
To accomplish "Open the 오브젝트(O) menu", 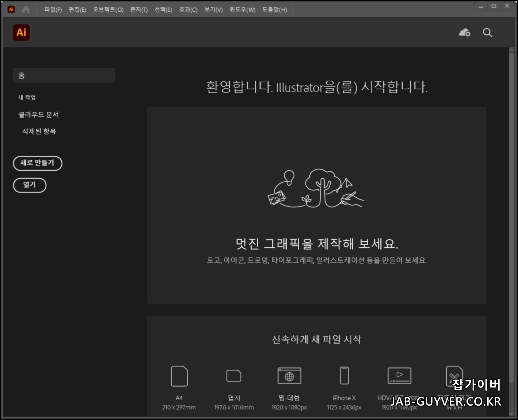I will (108, 9).
